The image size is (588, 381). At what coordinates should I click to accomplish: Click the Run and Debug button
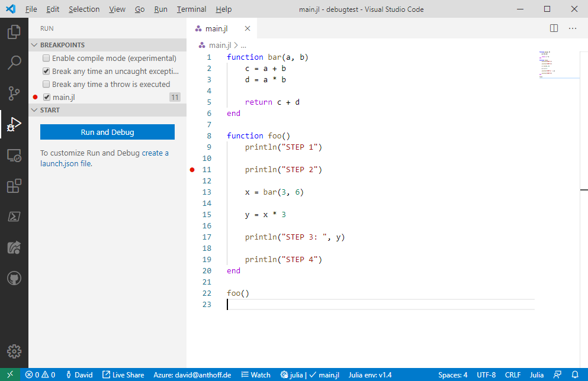coord(107,132)
